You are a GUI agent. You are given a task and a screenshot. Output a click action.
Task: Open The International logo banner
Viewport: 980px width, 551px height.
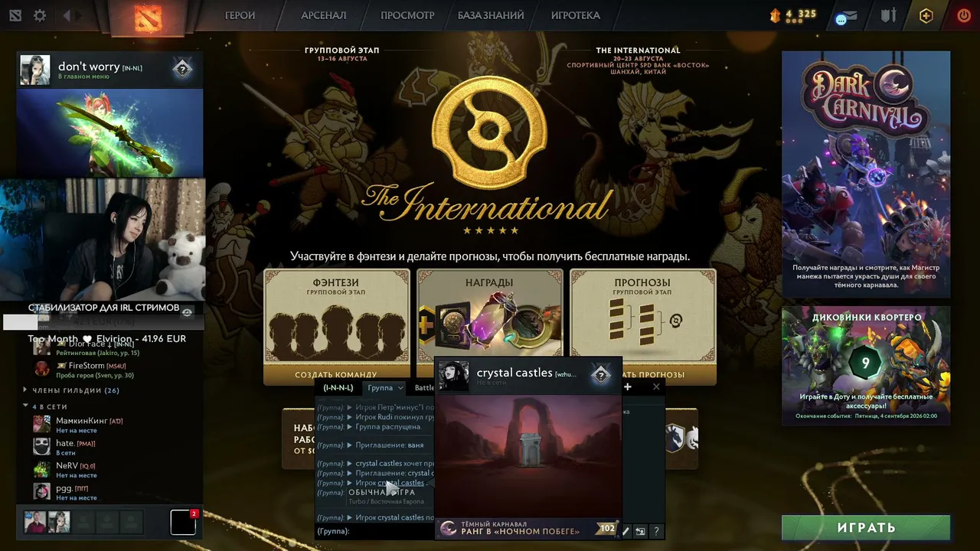(x=488, y=152)
